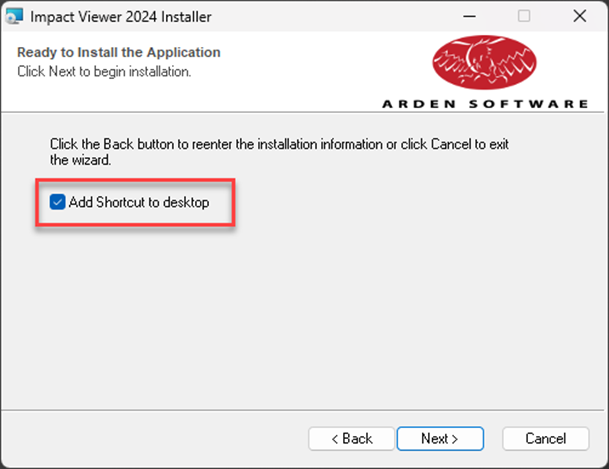Screen dimensions: 609x469
Task: Click Next to begin the installation
Action: 440,439
